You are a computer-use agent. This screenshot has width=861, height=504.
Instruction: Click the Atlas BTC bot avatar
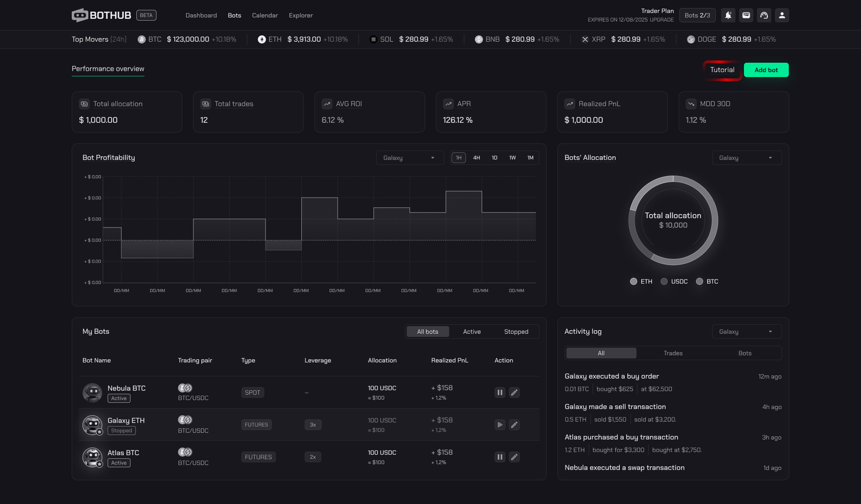pos(92,457)
